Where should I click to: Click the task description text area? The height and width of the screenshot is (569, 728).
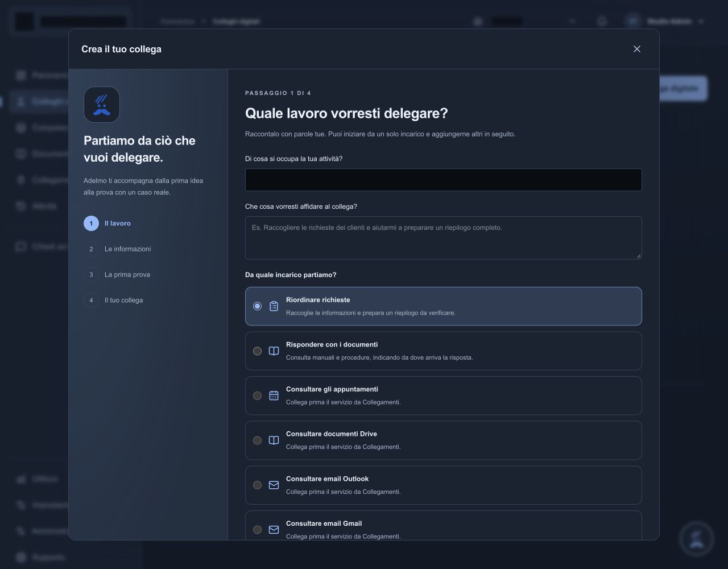click(x=443, y=238)
